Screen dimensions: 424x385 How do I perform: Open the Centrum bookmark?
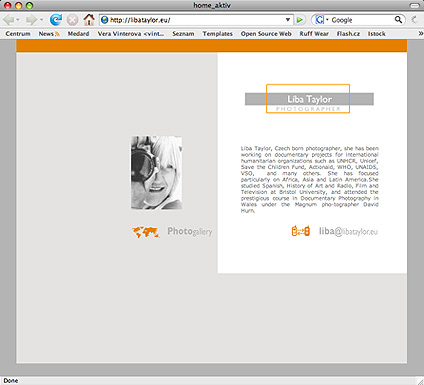tap(18, 34)
